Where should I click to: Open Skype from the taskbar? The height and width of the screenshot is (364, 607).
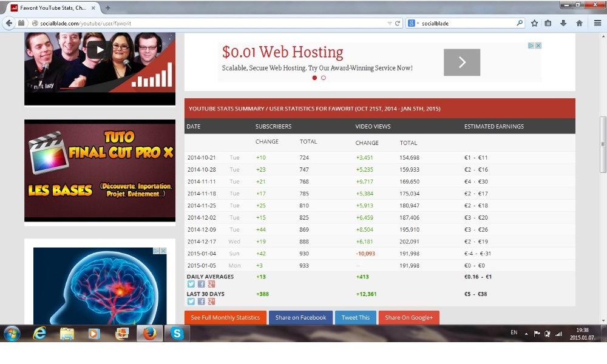click(177, 334)
